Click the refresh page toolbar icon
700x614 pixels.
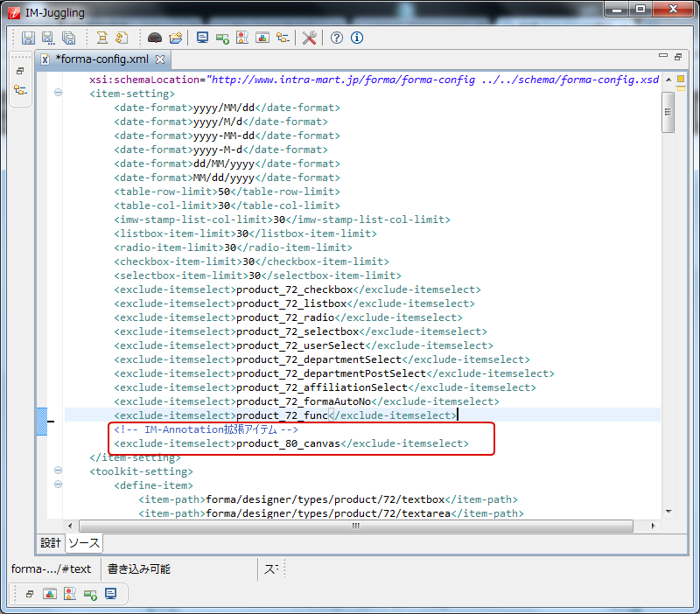pos(122,38)
